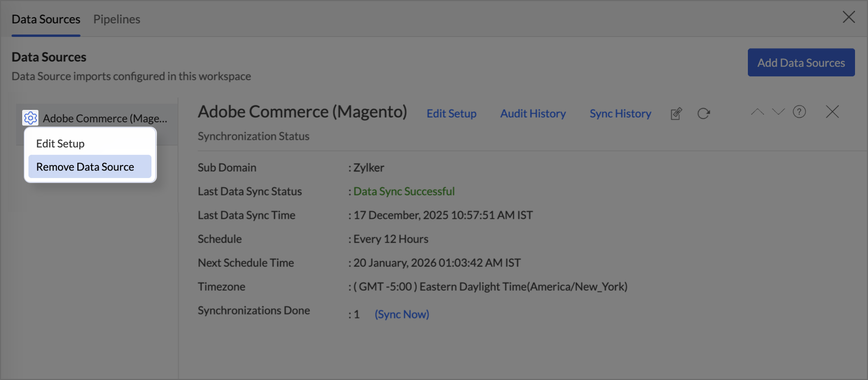Select Remove Data Source menu option

(x=85, y=167)
